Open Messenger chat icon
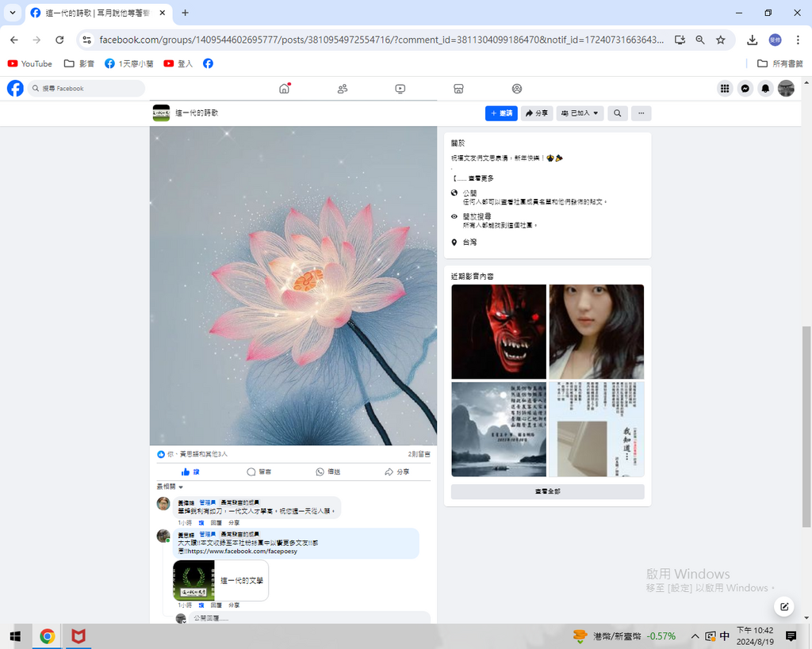This screenshot has width=812, height=649. (x=745, y=89)
